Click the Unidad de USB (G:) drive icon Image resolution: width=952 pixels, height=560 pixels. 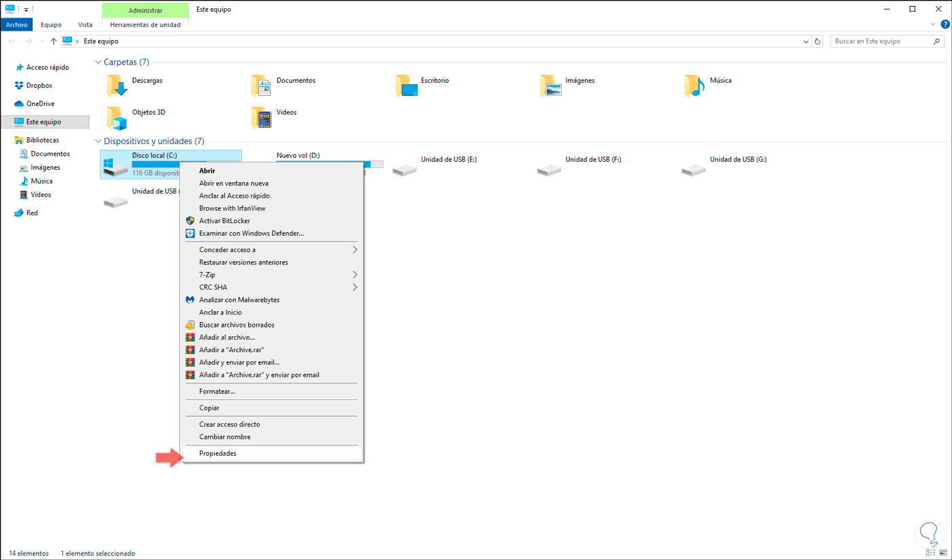(694, 169)
